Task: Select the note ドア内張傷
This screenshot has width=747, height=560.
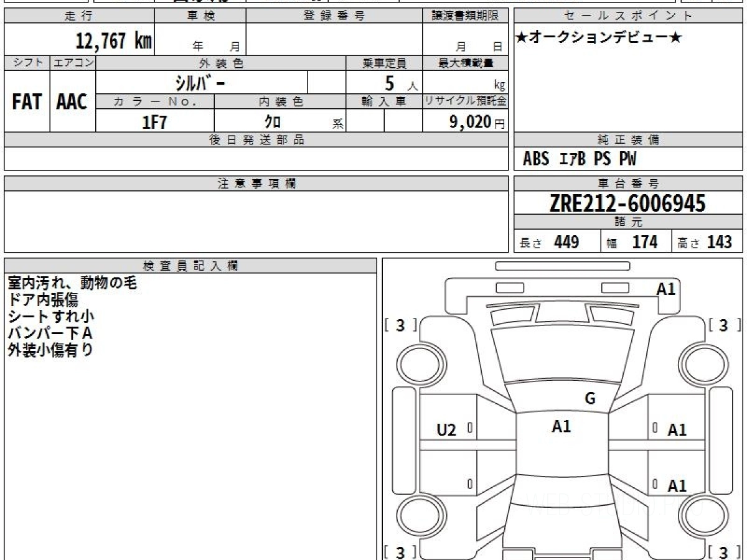Action: coord(43,300)
